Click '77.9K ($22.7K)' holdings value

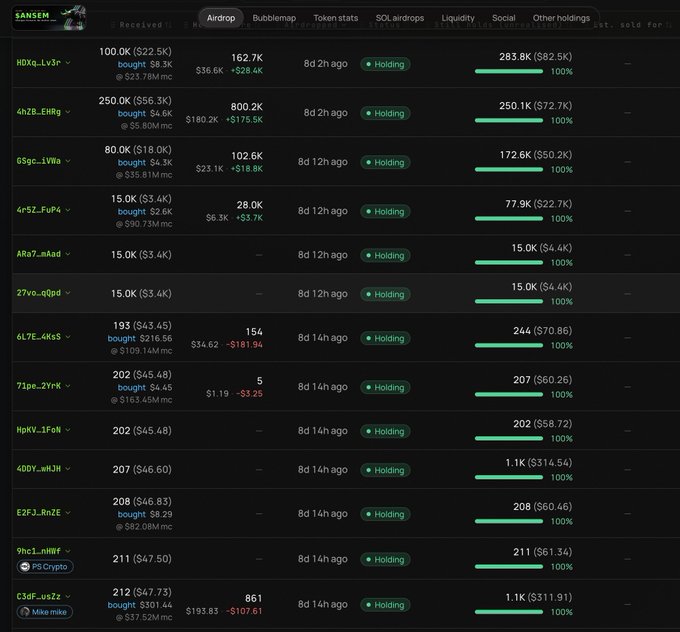(x=538, y=204)
